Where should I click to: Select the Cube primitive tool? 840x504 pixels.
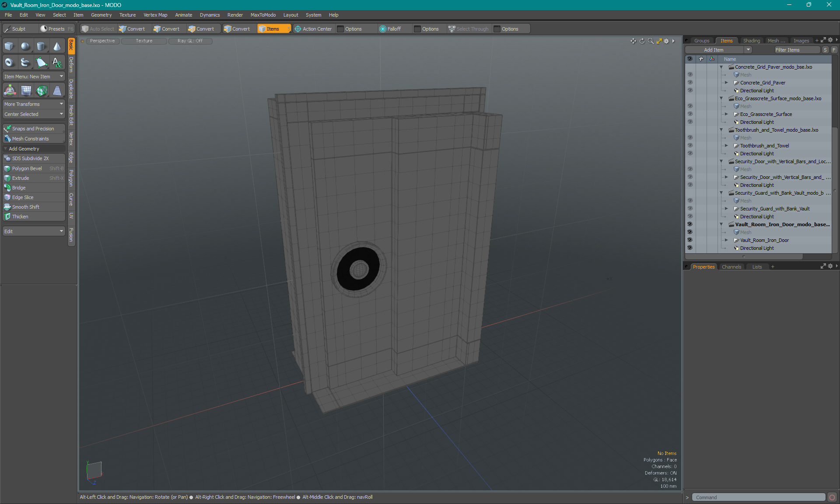[x=9, y=46]
